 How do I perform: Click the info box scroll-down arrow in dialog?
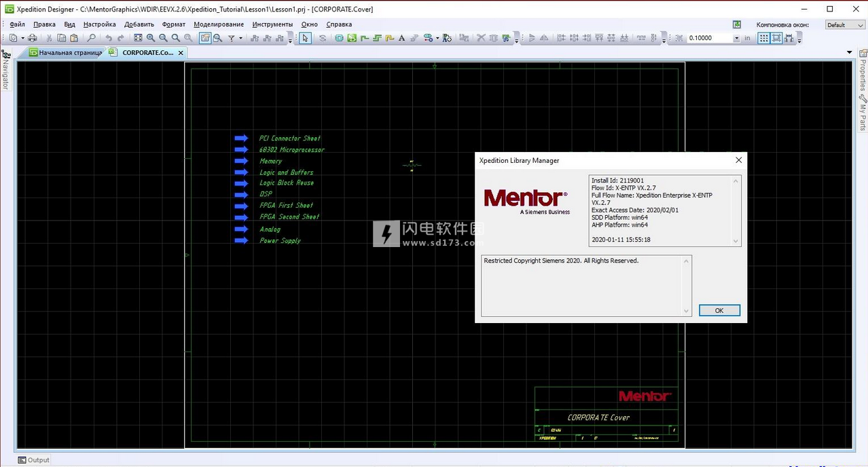(x=735, y=241)
